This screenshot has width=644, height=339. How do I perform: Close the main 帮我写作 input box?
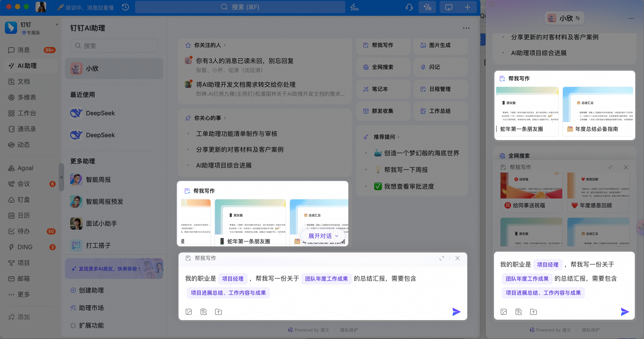tap(458, 258)
